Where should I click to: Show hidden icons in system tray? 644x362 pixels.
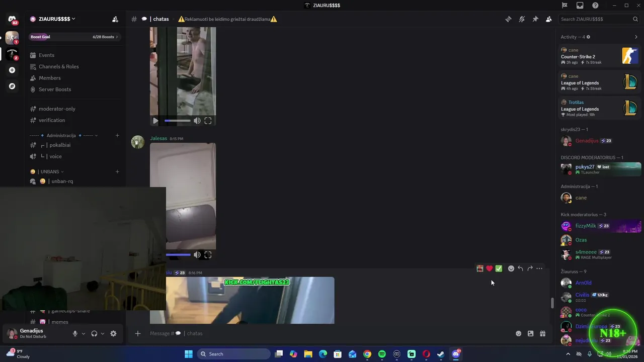coord(569,354)
